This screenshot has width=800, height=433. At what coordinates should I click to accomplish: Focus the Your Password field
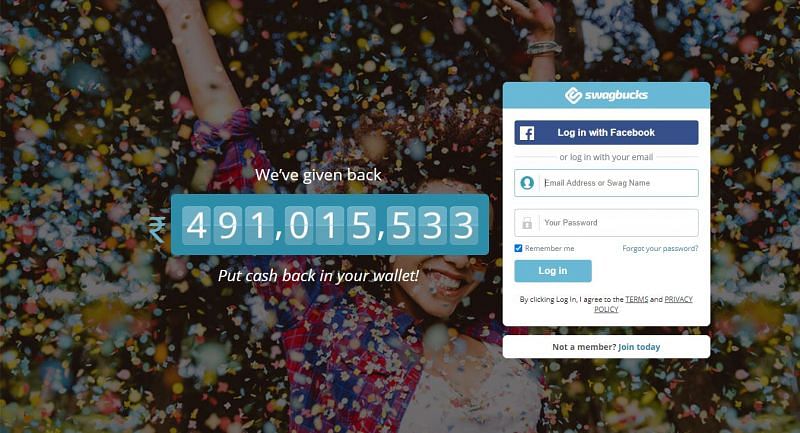pyautogui.click(x=606, y=223)
